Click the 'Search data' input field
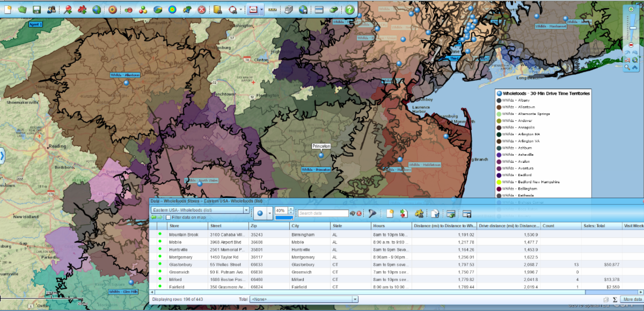This screenshot has width=644, height=311. [323, 213]
